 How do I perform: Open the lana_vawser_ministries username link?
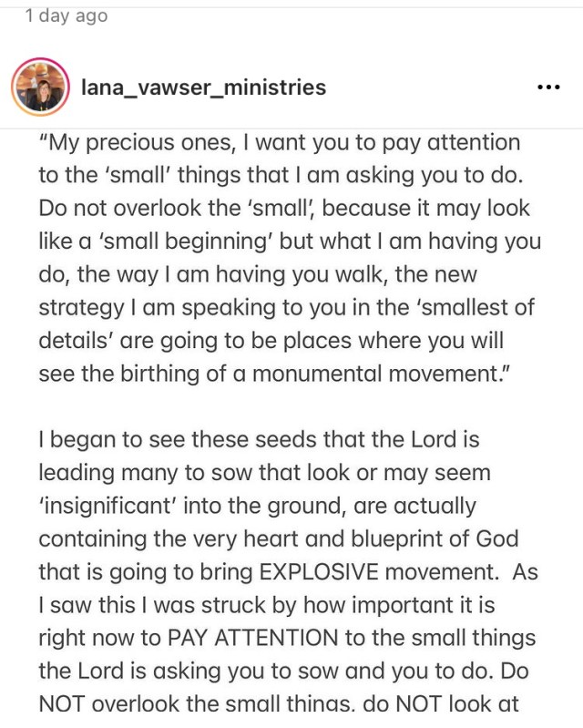pyautogui.click(x=203, y=88)
